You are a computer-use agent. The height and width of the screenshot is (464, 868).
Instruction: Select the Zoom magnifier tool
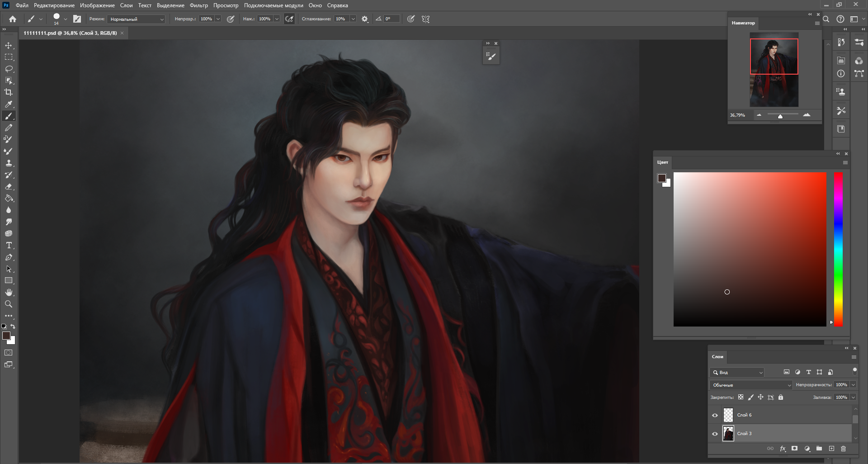tap(9, 304)
